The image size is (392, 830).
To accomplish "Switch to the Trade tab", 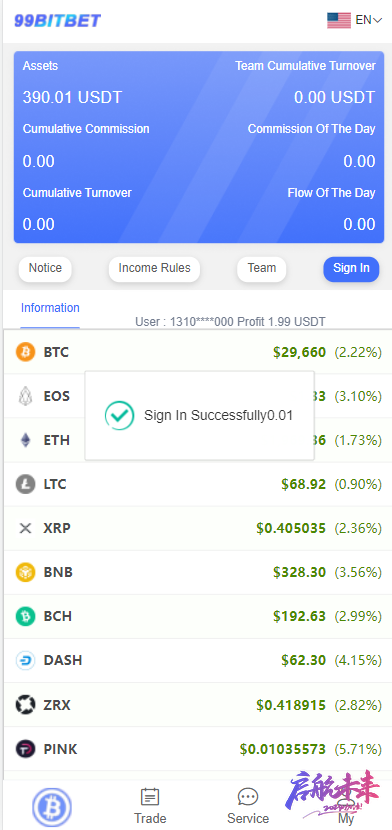I will (x=150, y=806).
